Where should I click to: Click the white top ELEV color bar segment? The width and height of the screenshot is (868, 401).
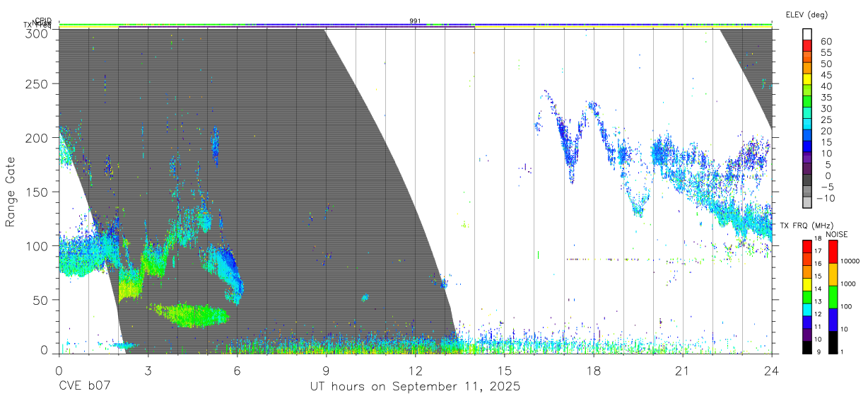807,35
